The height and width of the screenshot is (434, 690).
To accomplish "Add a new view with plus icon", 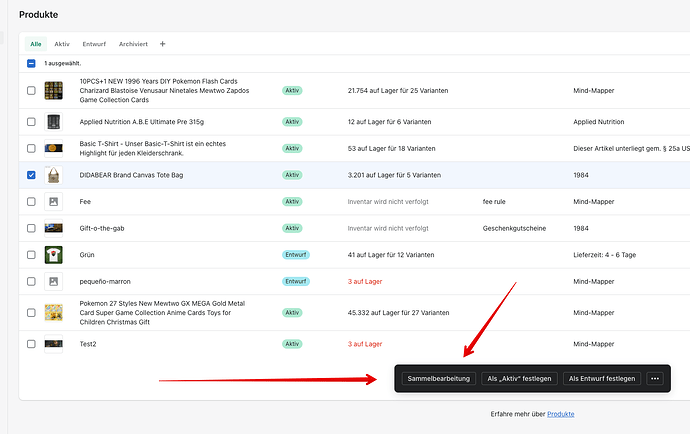I will (163, 44).
